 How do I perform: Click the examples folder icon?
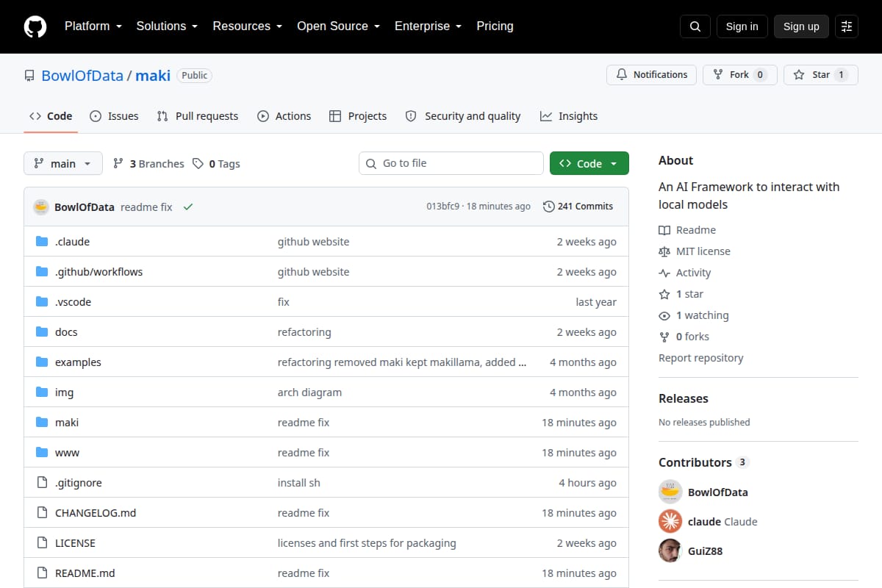[42, 362]
